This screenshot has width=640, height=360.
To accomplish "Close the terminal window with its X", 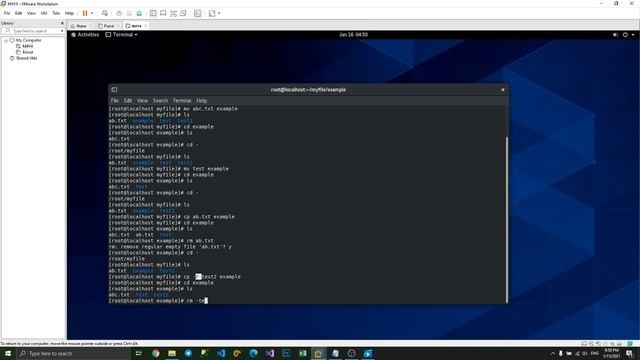I will [503, 90].
